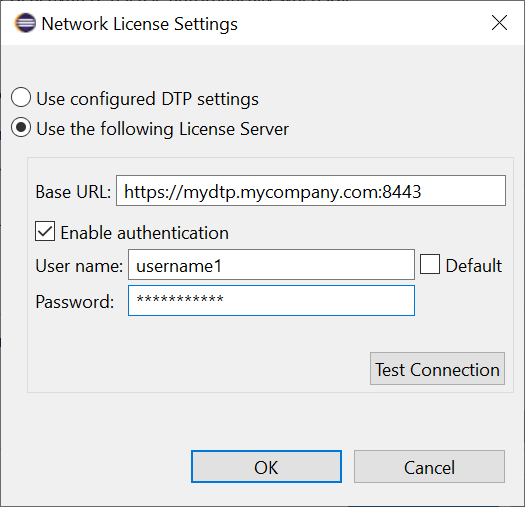This screenshot has width=525, height=507.
Task: Dismiss the dialog using Cancel
Action: (429, 466)
